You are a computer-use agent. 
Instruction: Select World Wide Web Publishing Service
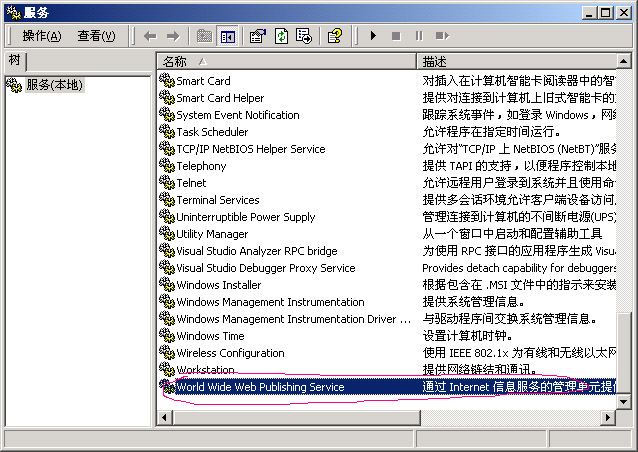260,387
